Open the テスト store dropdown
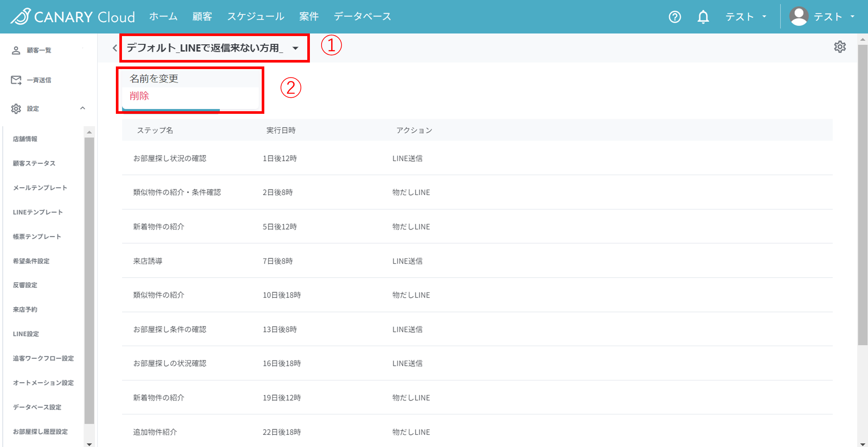868x447 pixels. pos(746,17)
